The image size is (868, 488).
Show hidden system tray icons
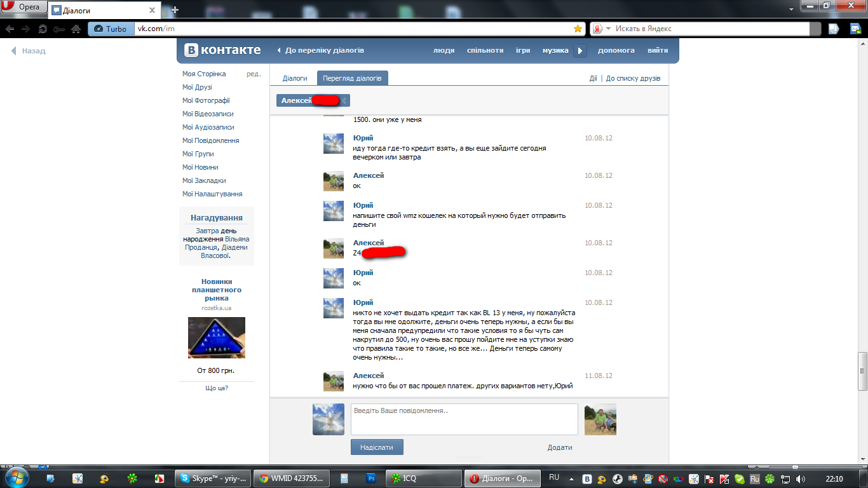(571, 478)
